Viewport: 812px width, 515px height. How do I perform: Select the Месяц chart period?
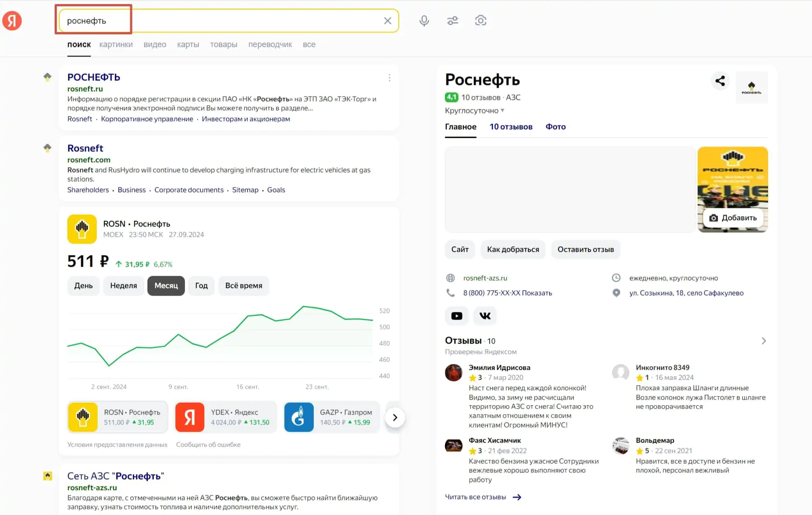coord(166,286)
